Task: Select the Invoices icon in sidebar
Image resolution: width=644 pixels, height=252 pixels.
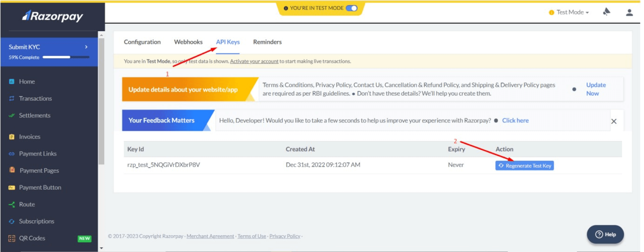Action: (12, 137)
